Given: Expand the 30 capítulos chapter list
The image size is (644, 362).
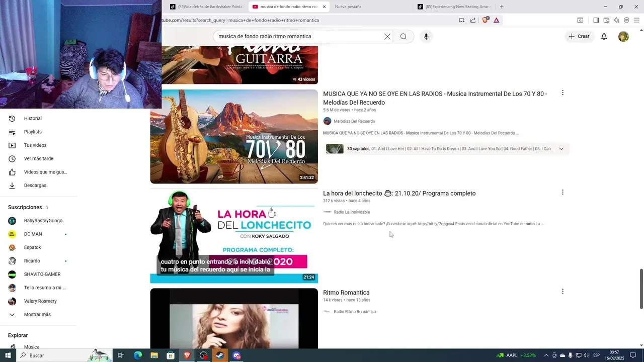Looking at the screenshot, I should 561,149.
